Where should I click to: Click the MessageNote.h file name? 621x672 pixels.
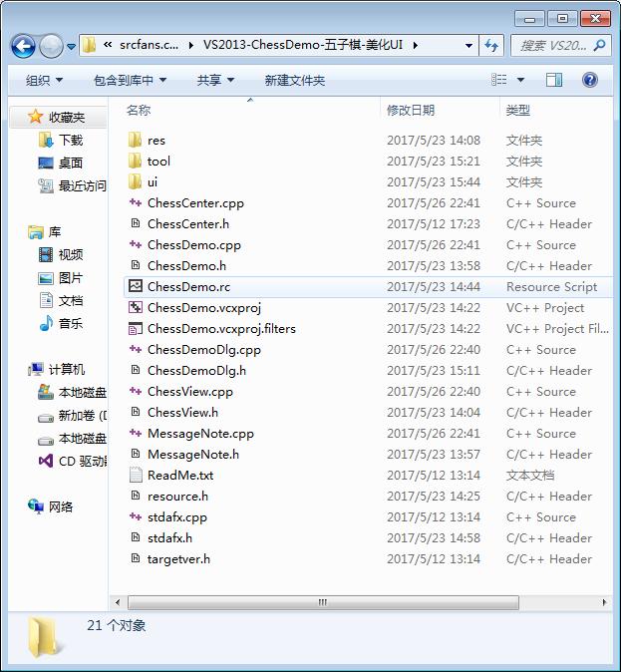pyautogui.click(x=193, y=455)
